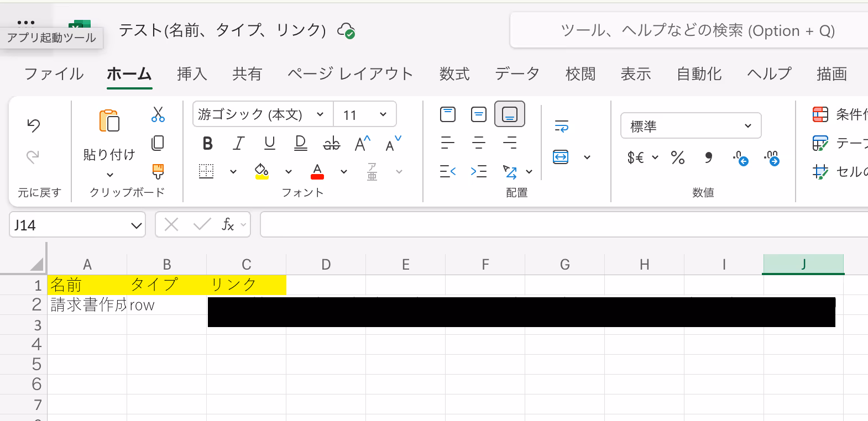Switch to the ページ レイアウト tab

[350, 74]
